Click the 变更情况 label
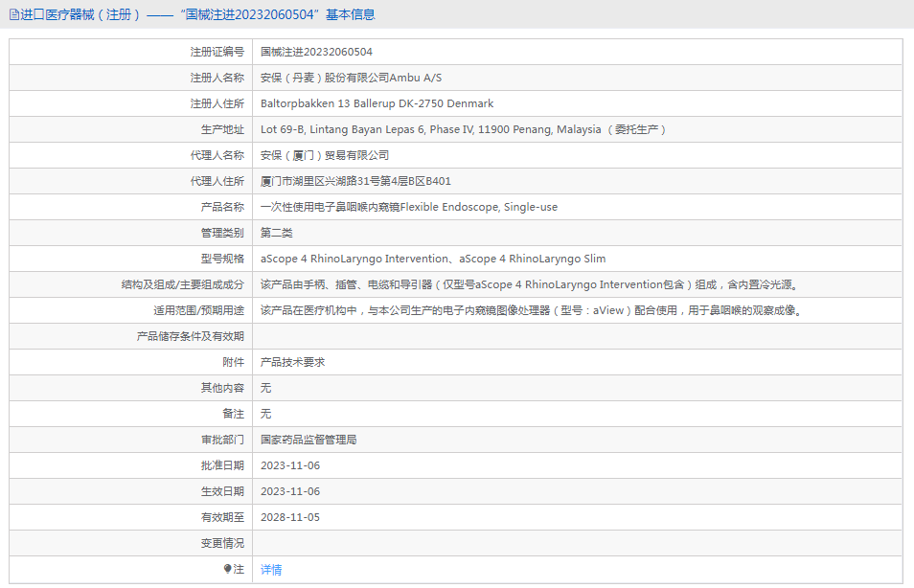914x588 pixels. [222, 543]
